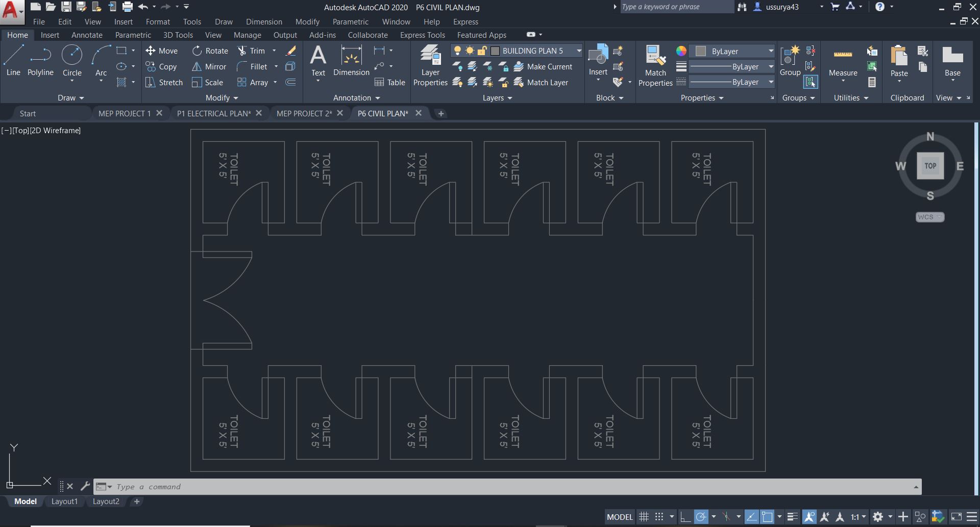Screen dimensions: 980x527
Task: Activate the Trim tool
Action: [x=251, y=51]
